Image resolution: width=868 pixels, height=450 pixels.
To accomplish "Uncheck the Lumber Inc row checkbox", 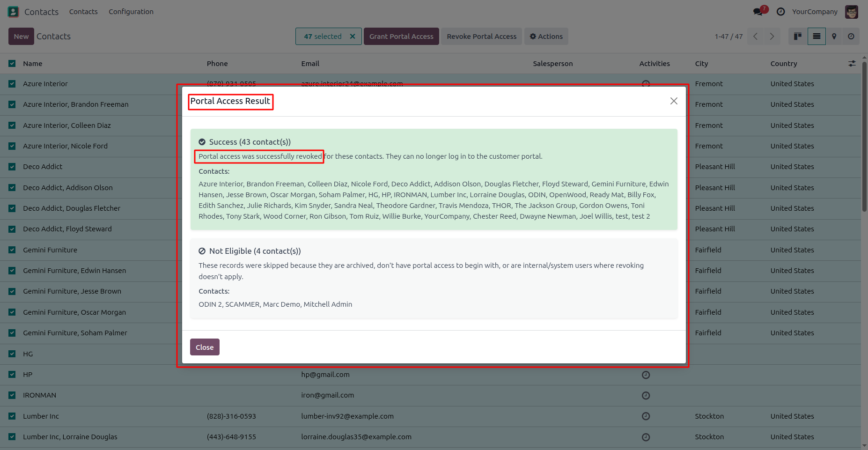I will point(12,416).
